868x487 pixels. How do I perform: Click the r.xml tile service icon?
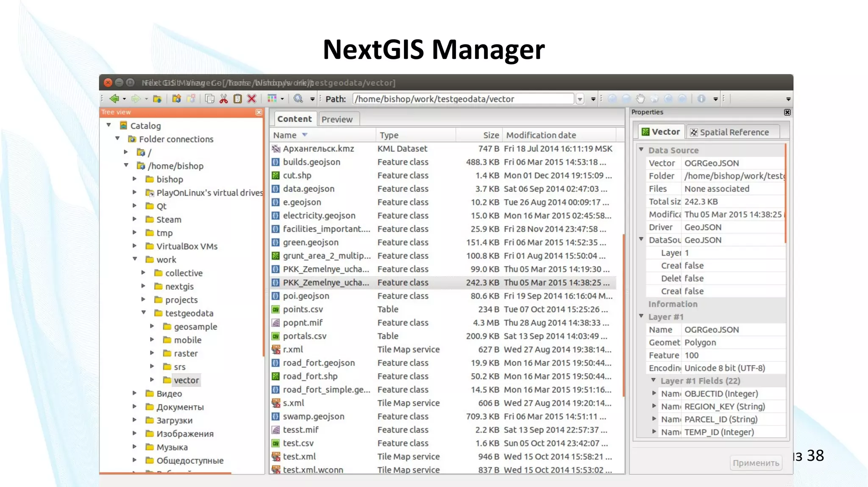coord(276,350)
